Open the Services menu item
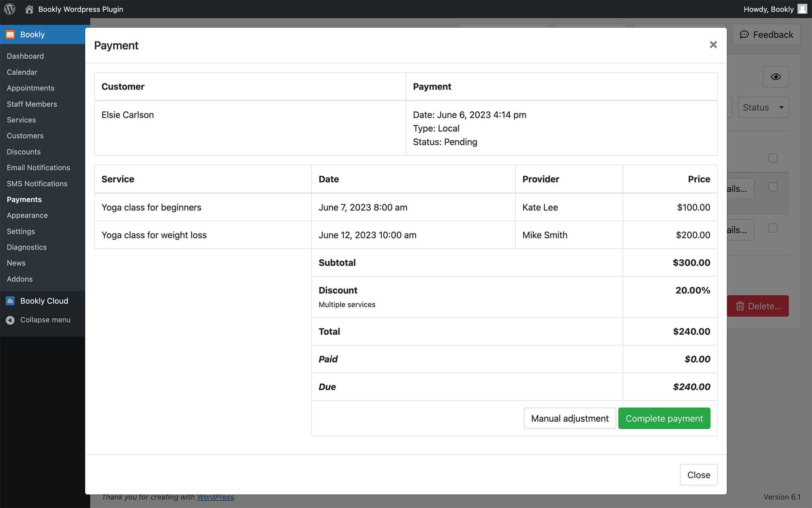Viewport: 812px width, 508px height. pyautogui.click(x=21, y=120)
